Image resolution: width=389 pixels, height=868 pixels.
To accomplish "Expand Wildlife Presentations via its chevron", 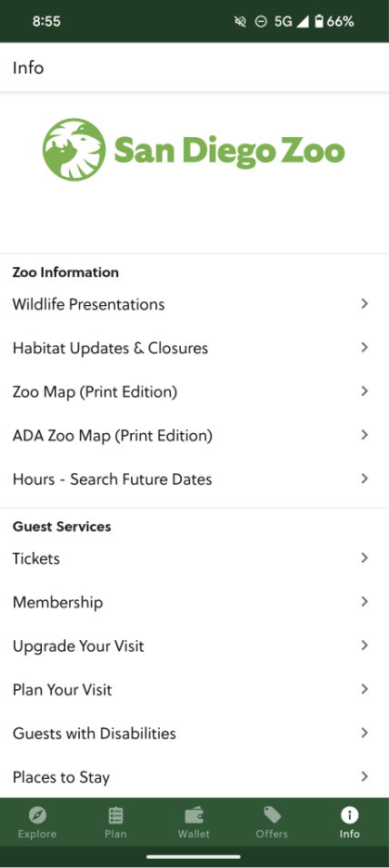I will point(364,303).
